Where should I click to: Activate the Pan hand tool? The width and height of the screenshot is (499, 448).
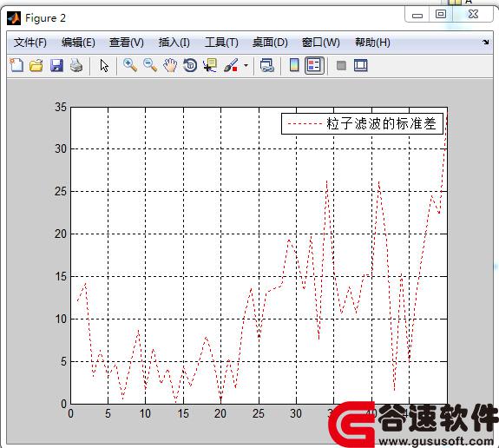click(170, 66)
